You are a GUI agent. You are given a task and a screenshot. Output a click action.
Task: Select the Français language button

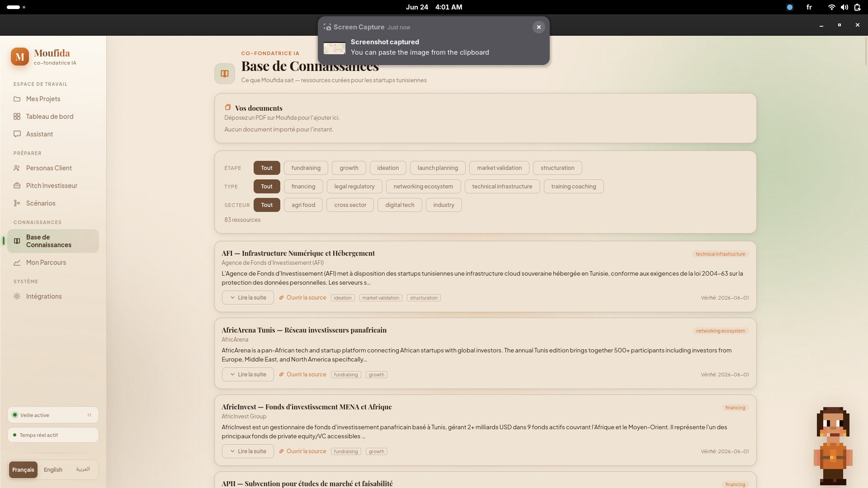tap(23, 470)
